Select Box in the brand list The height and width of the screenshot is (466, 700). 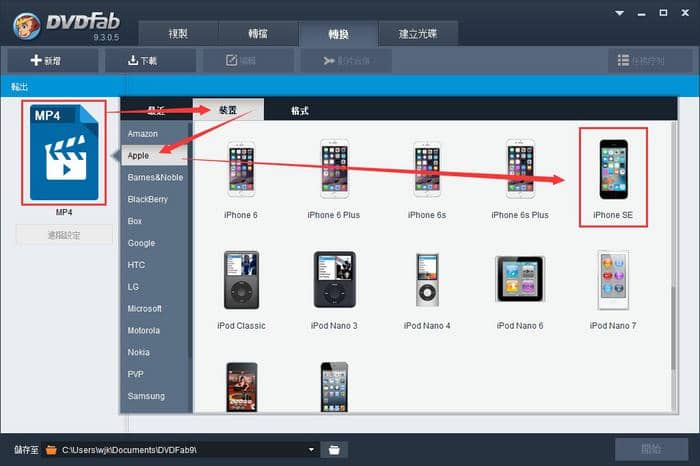tap(154, 221)
